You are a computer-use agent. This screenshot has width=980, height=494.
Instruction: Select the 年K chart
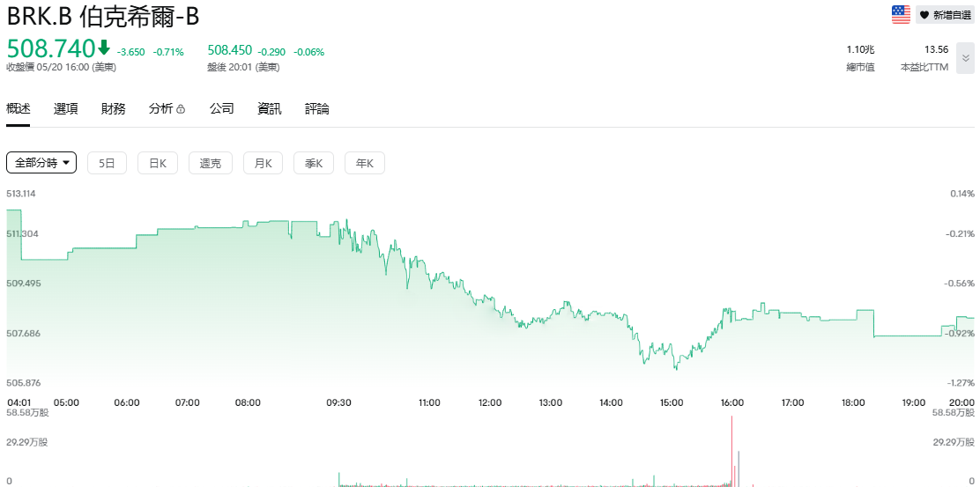(x=364, y=163)
